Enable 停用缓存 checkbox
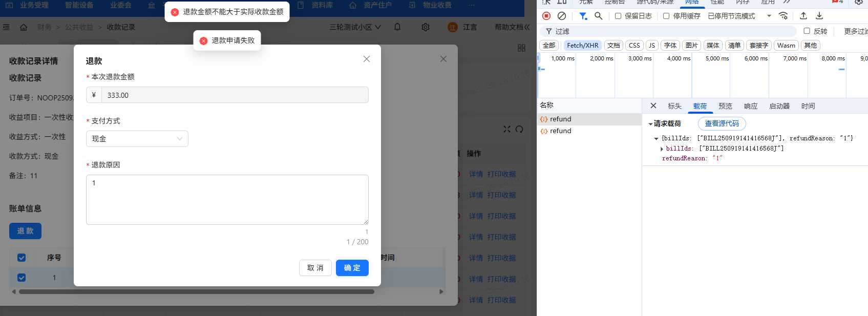The width and height of the screenshot is (868, 316). [666, 16]
